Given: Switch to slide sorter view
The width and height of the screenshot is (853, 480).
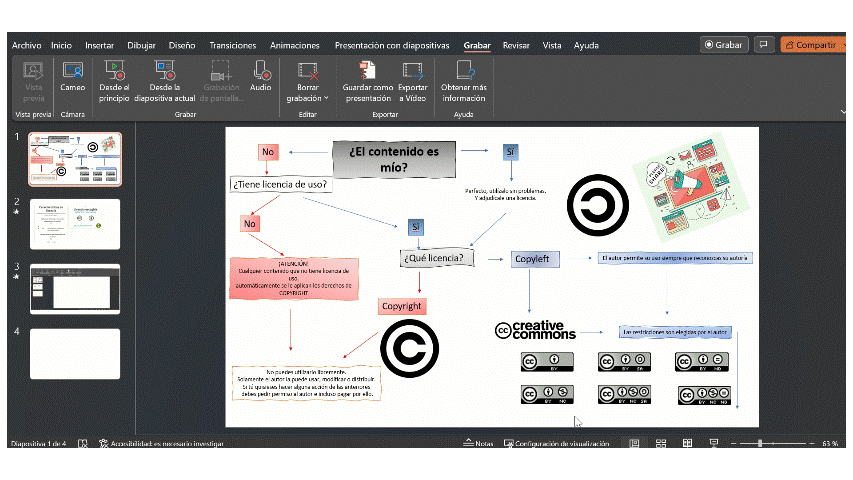Looking at the screenshot, I should pyautogui.click(x=661, y=444).
